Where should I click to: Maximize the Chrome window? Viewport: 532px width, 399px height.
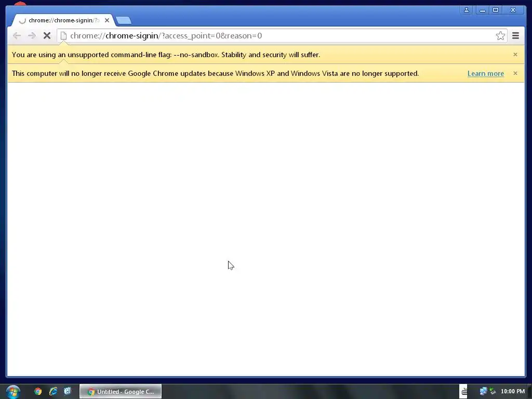(x=495, y=10)
